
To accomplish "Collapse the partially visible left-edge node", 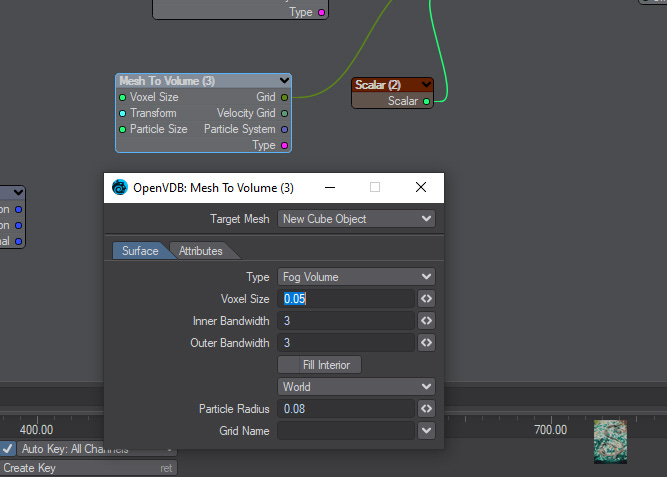I will tap(18, 192).
